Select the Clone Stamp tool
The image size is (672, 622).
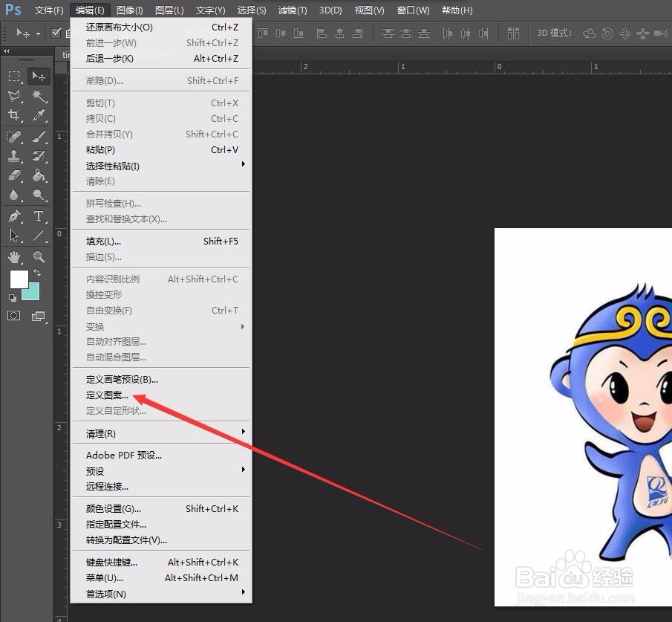tap(14, 156)
